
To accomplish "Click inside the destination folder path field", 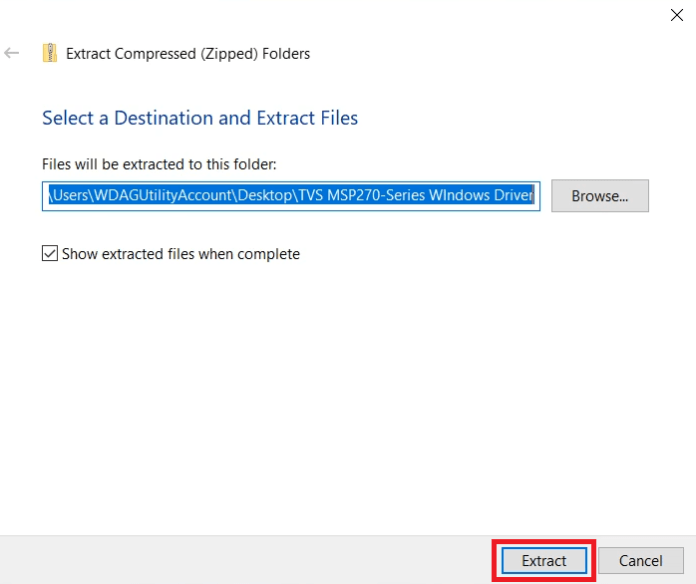I will pyautogui.click(x=290, y=196).
